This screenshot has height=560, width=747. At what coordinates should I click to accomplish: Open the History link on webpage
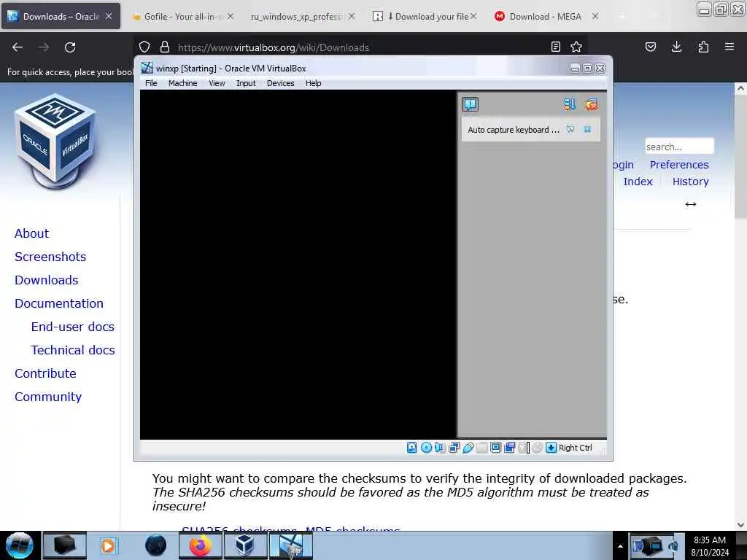click(x=690, y=182)
